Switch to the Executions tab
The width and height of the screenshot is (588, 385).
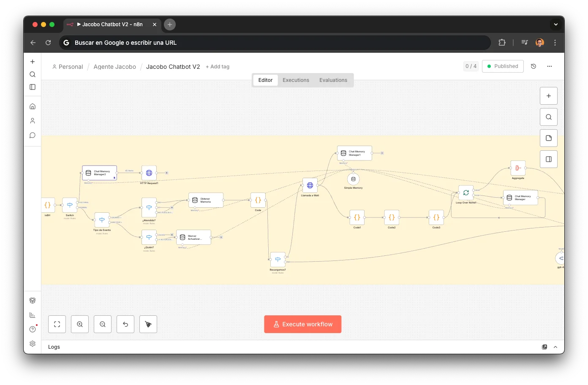296,80
